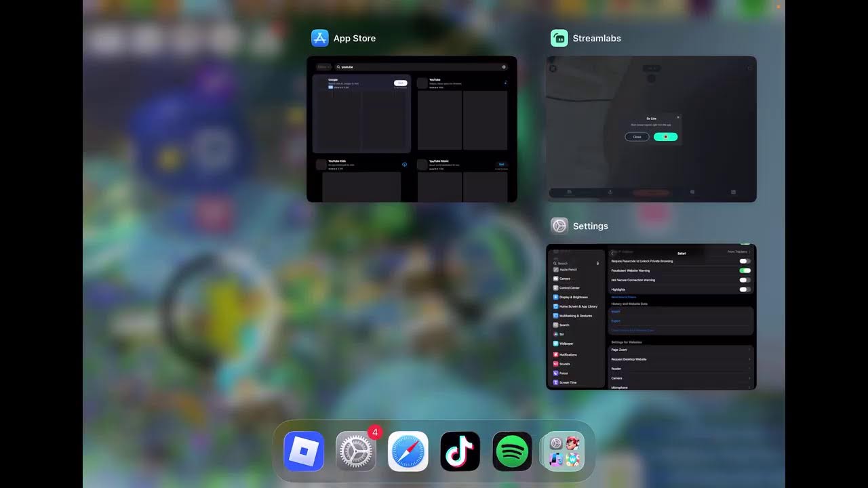The width and height of the screenshot is (868, 488).
Task: Click the Close button in Go Live dialog
Action: click(637, 137)
